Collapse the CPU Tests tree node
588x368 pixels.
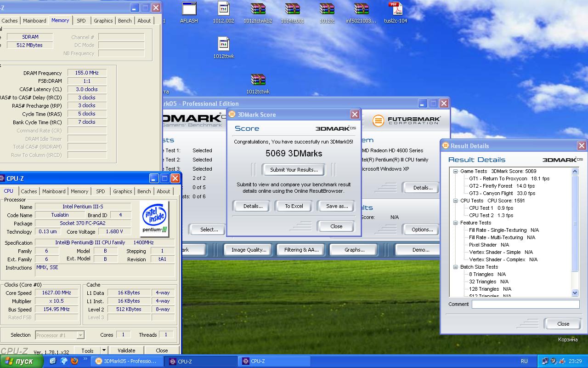pos(456,201)
